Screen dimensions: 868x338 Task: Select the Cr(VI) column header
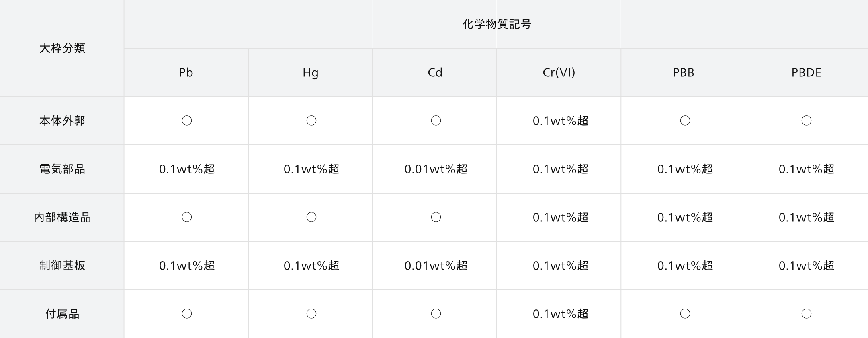point(559,72)
